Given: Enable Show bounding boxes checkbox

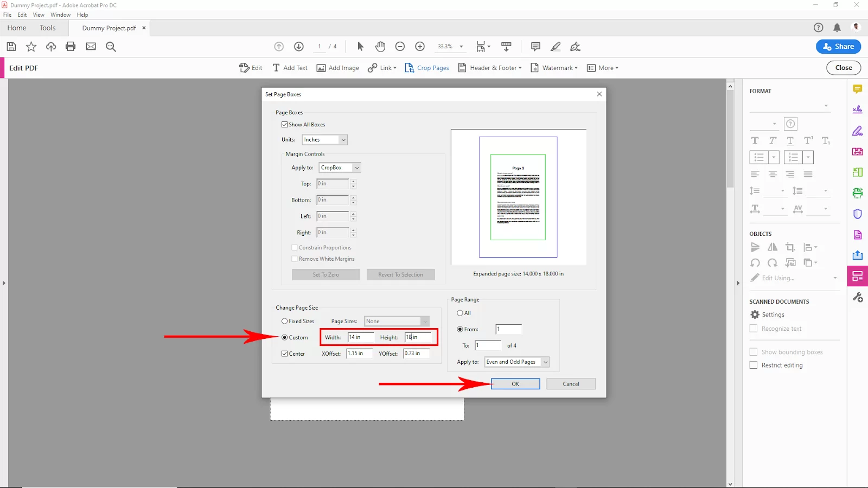Looking at the screenshot, I should [x=754, y=352].
